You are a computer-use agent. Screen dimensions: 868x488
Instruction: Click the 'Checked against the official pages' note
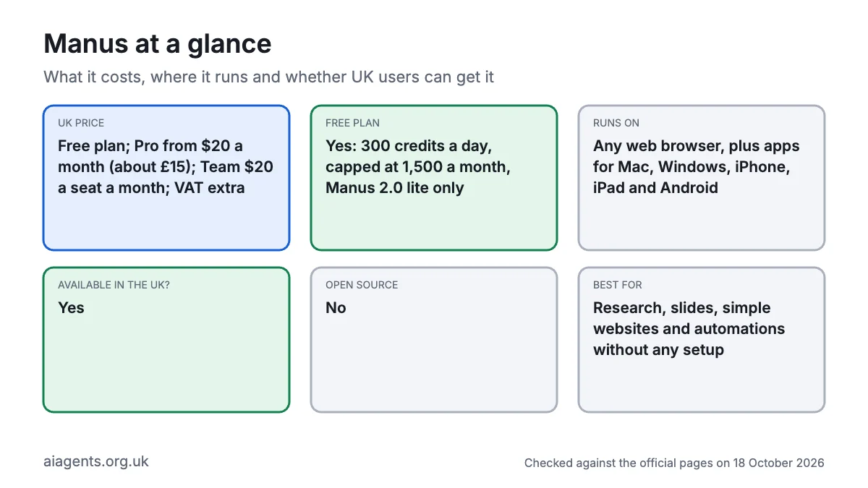point(674,463)
